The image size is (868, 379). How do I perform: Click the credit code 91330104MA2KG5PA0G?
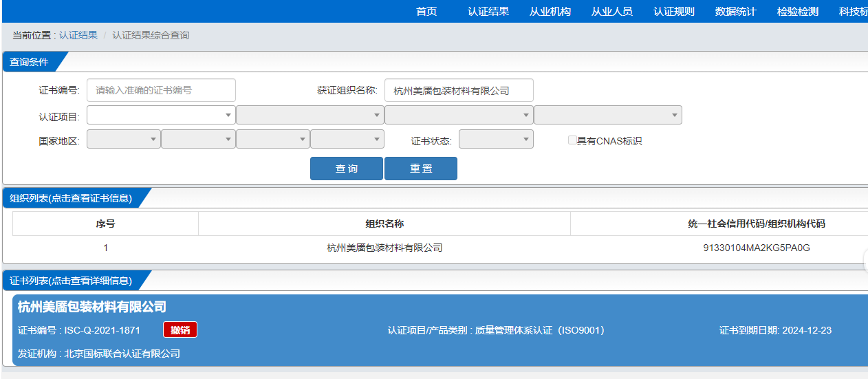[757, 248]
